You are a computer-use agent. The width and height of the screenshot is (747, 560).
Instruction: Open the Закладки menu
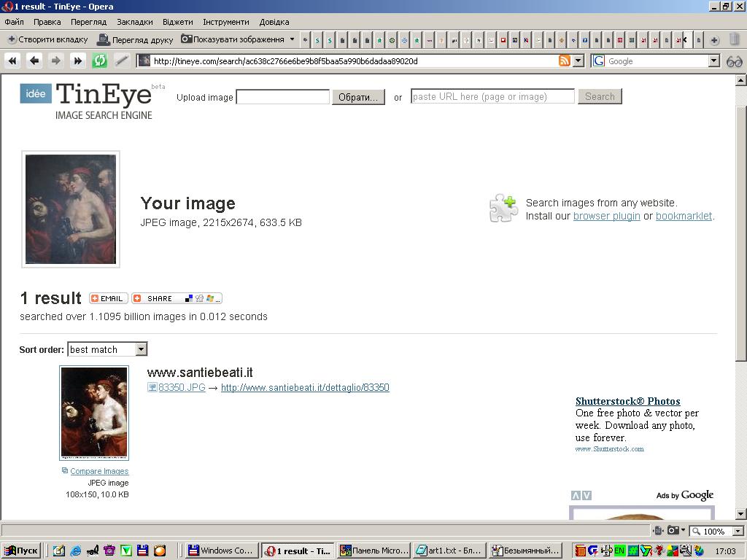[x=135, y=22]
